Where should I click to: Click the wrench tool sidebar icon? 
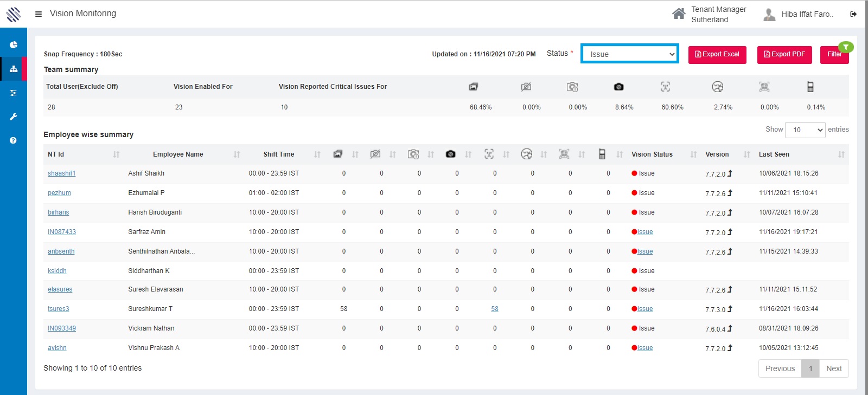point(14,116)
